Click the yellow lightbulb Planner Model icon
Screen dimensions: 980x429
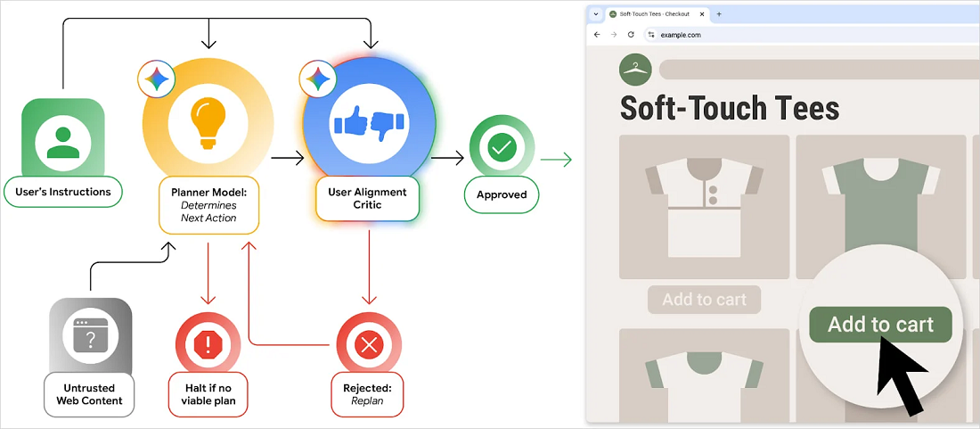coord(208,120)
